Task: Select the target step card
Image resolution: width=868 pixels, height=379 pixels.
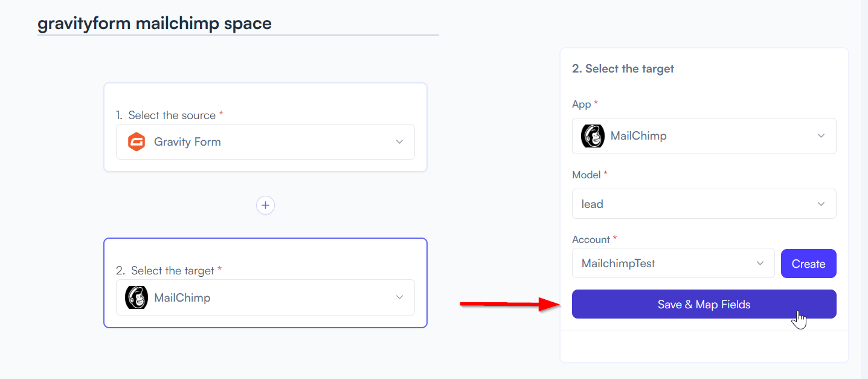Action: click(x=265, y=283)
